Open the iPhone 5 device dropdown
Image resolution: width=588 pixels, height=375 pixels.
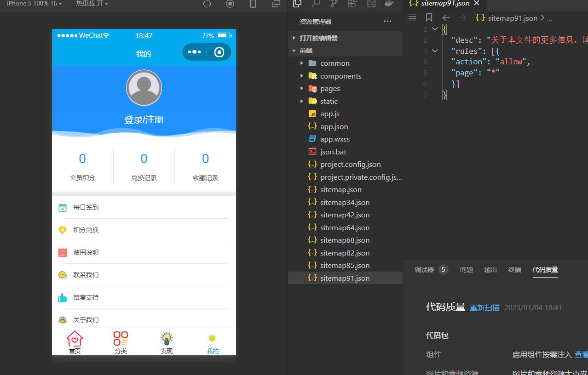35,4
